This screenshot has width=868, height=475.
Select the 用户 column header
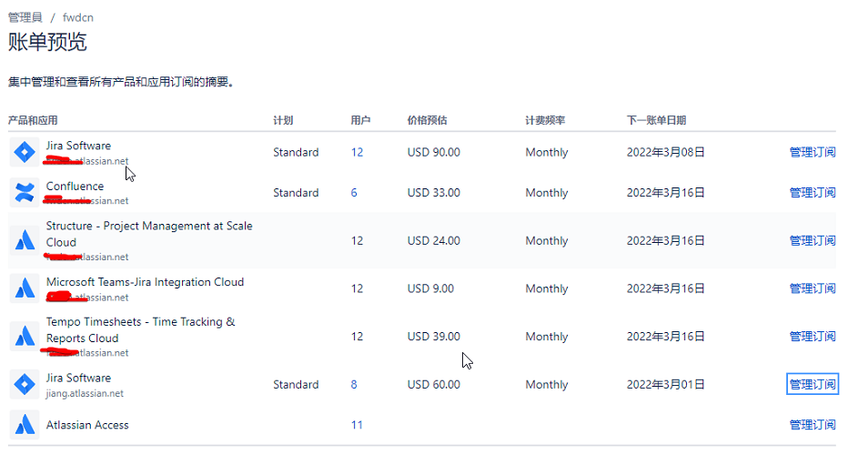[360, 120]
